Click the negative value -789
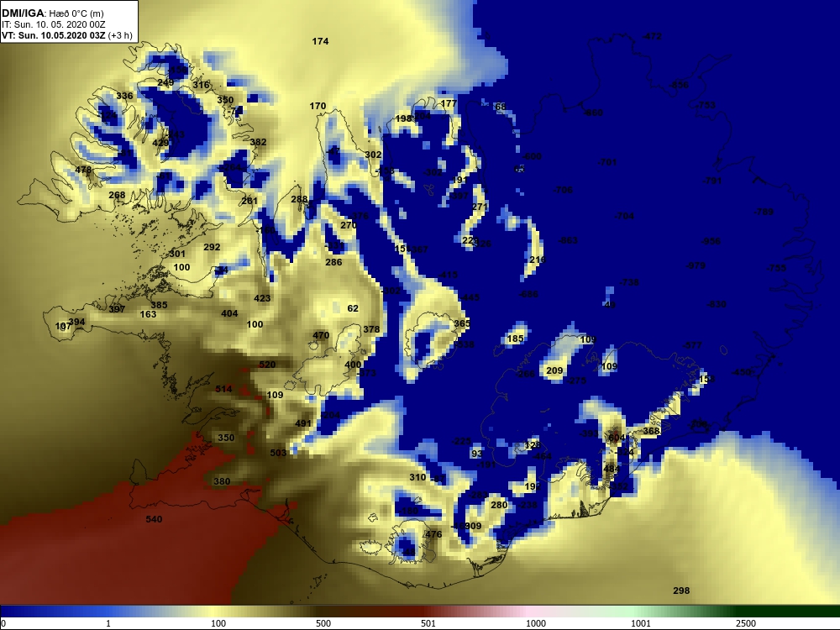 pyautogui.click(x=764, y=212)
